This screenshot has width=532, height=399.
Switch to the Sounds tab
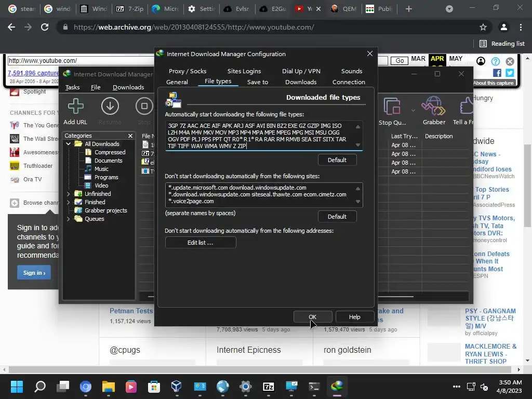[352, 71]
